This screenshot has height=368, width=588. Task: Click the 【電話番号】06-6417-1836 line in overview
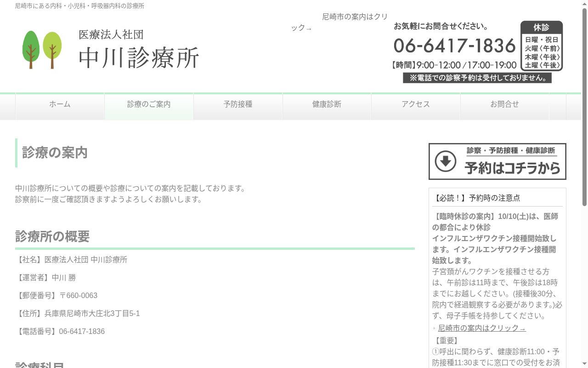60,332
